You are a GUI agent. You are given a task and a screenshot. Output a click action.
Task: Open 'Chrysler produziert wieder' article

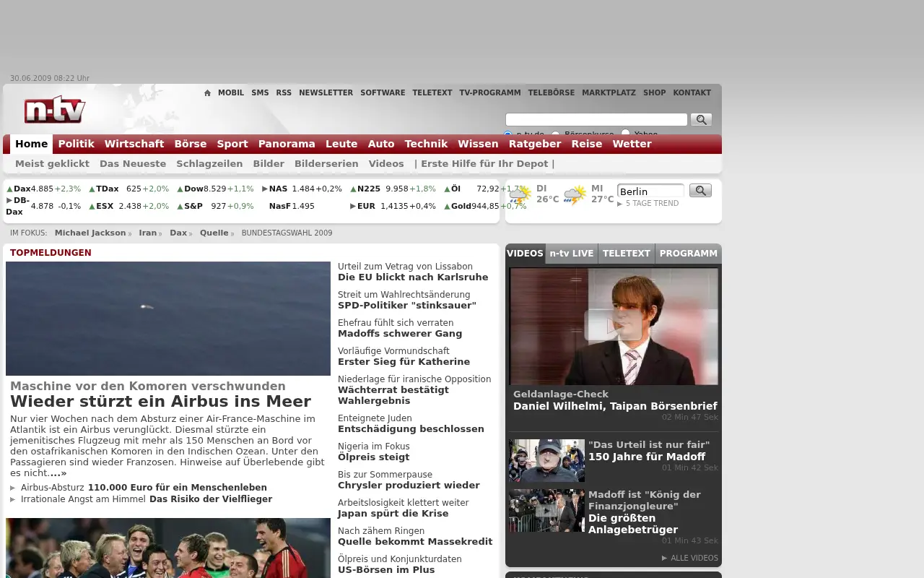coord(409,486)
